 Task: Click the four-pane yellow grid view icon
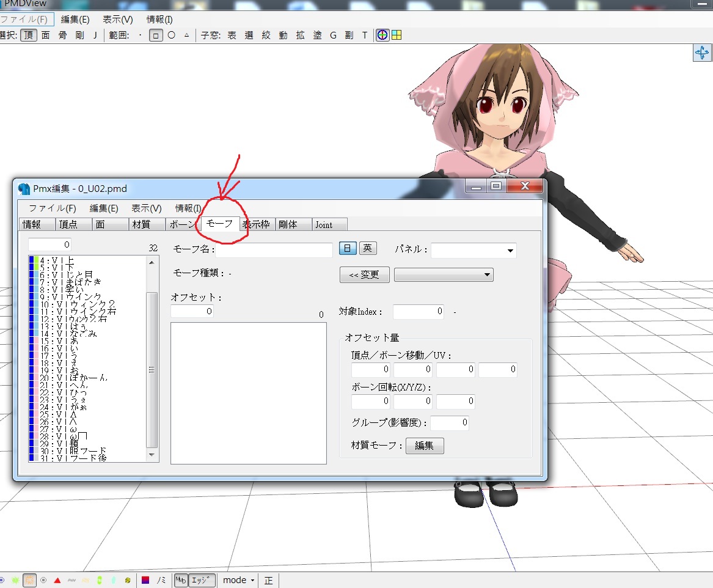coord(397,35)
